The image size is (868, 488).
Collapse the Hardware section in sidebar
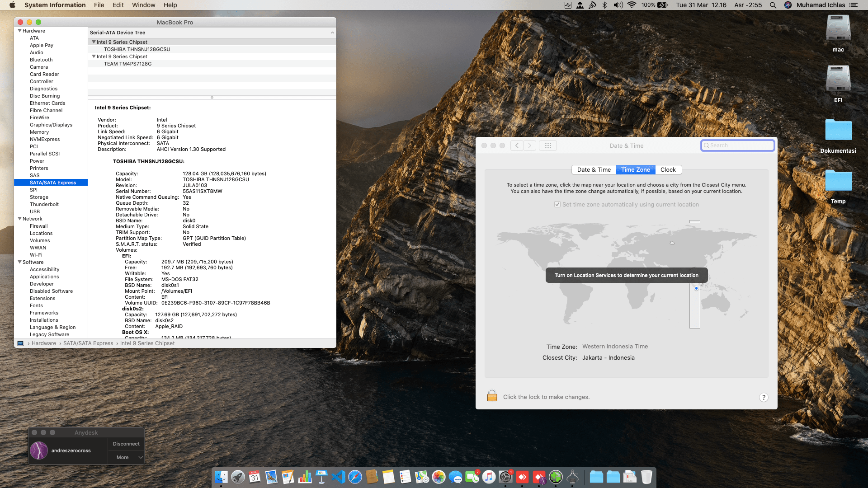coord(19,31)
